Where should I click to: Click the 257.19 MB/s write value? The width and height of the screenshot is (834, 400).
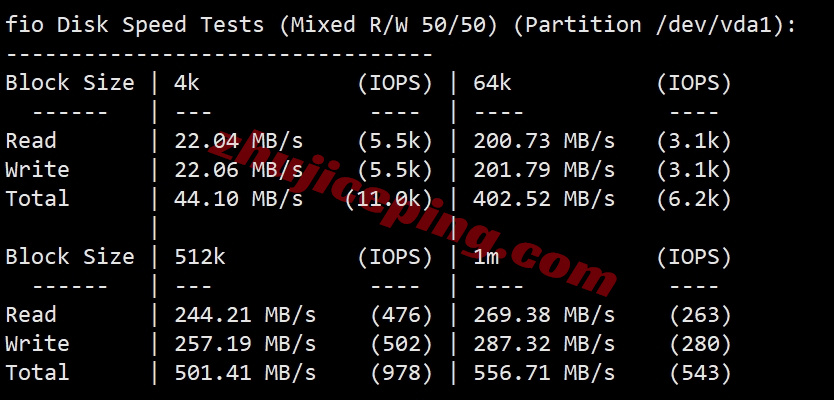(x=245, y=344)
